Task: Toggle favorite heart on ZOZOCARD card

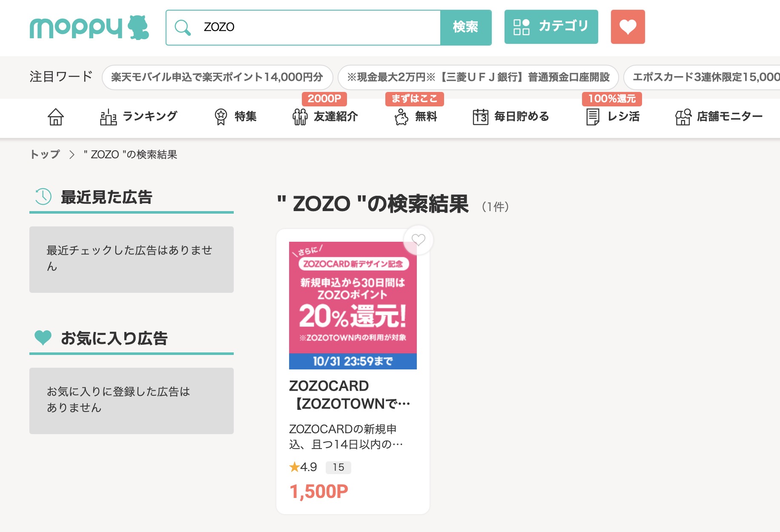Action: point(418,240)
